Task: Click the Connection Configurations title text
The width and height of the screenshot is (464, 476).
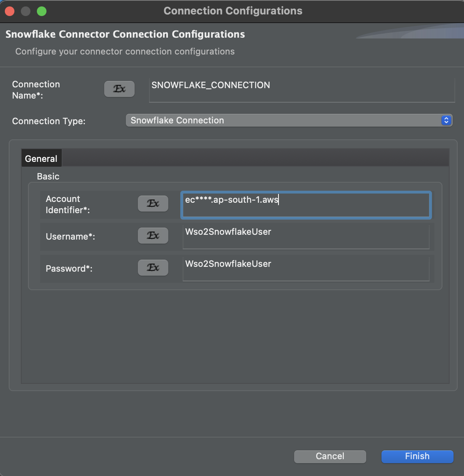Action: tap(233, 11)
